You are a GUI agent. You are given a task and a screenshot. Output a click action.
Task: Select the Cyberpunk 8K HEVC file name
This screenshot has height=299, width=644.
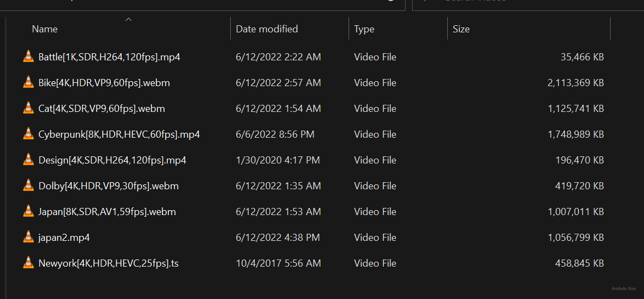(x=119, y=134)
